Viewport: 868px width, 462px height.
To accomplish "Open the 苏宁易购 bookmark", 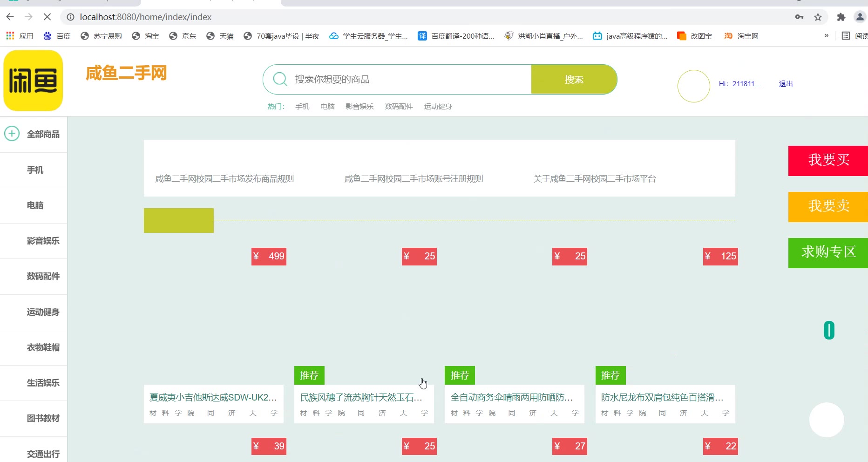I will [101, 36].
